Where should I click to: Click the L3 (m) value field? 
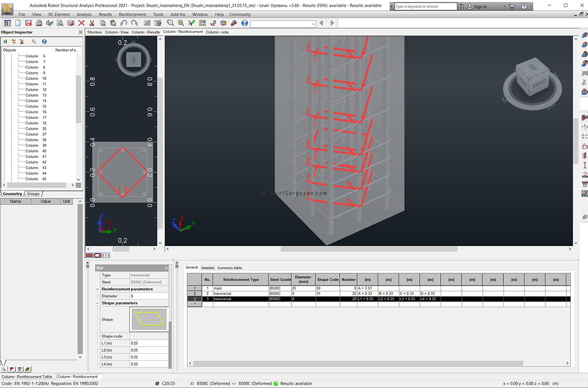pos(149,357)
